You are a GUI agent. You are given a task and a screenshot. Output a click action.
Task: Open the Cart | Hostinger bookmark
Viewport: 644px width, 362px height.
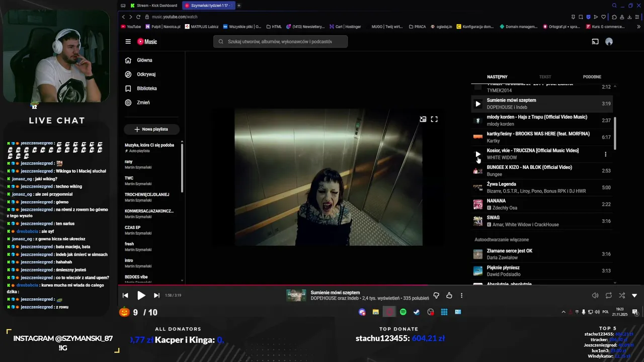[x=345, y=27]
